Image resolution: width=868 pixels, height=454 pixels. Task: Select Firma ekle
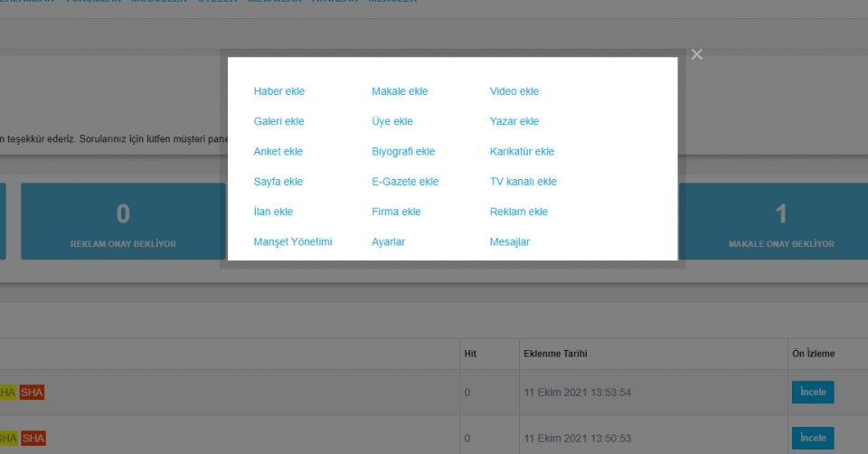pos(396,212)
